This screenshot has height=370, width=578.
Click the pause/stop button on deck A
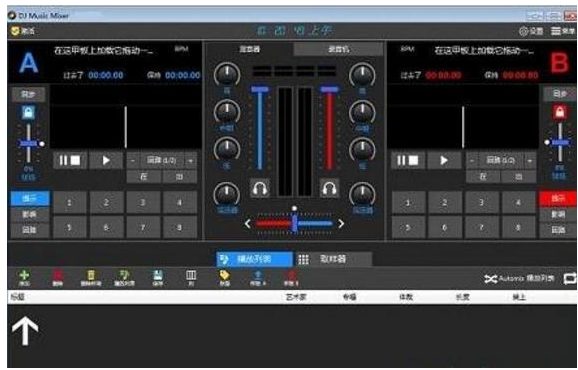tap(70, 160)
